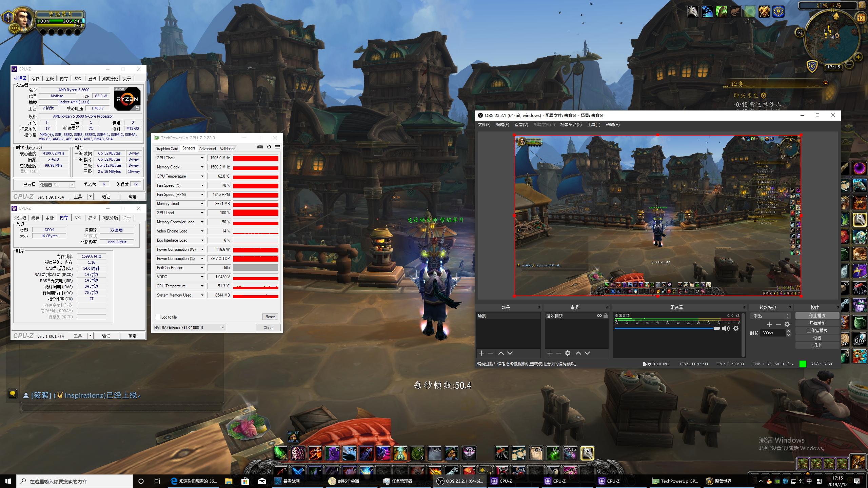This screenshot has width=868, height=488.
Task: Open the GPU-Z hamburger menu
Action: pyautogui.click(x=277, y=147)
